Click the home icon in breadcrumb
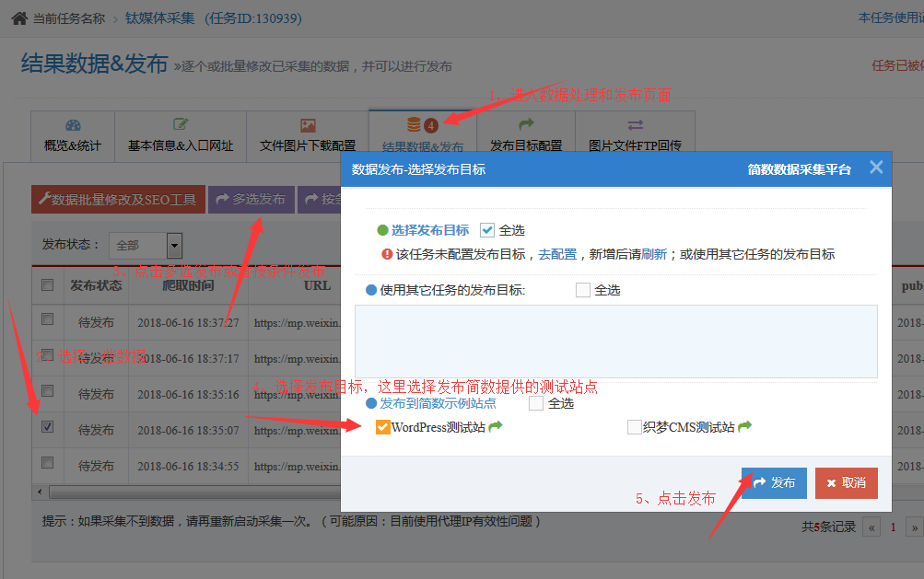The height and width of the screenshot is (579, 924). (19, 18)
